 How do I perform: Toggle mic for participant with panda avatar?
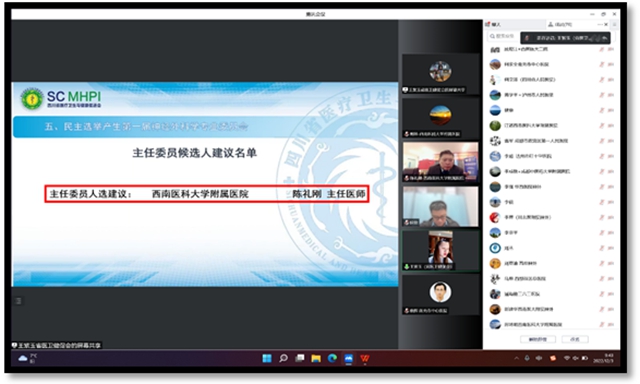[601, 141]
